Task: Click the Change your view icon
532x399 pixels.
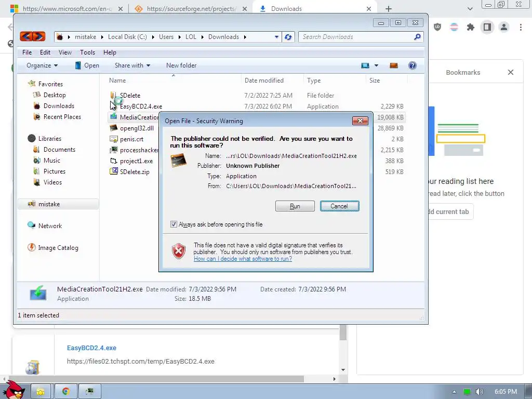Action: point(365,65)
